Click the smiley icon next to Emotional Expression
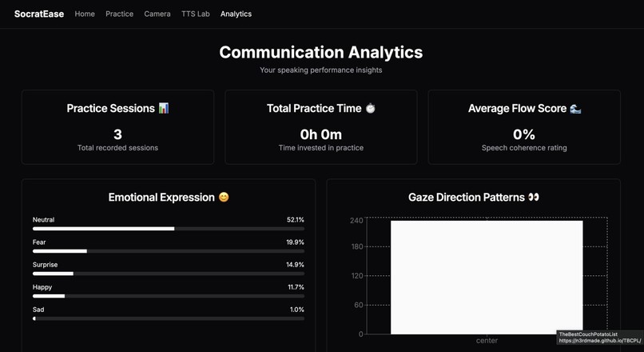644x352 pixels. tap(224, 198)
